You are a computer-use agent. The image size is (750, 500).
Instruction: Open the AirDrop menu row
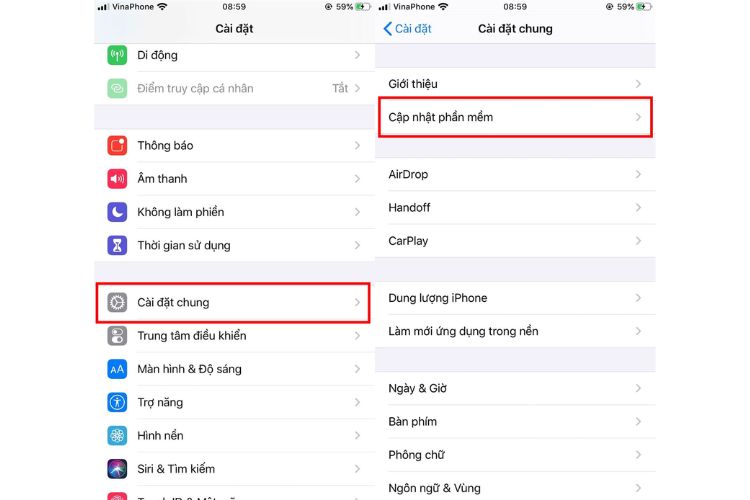[515, 174]
